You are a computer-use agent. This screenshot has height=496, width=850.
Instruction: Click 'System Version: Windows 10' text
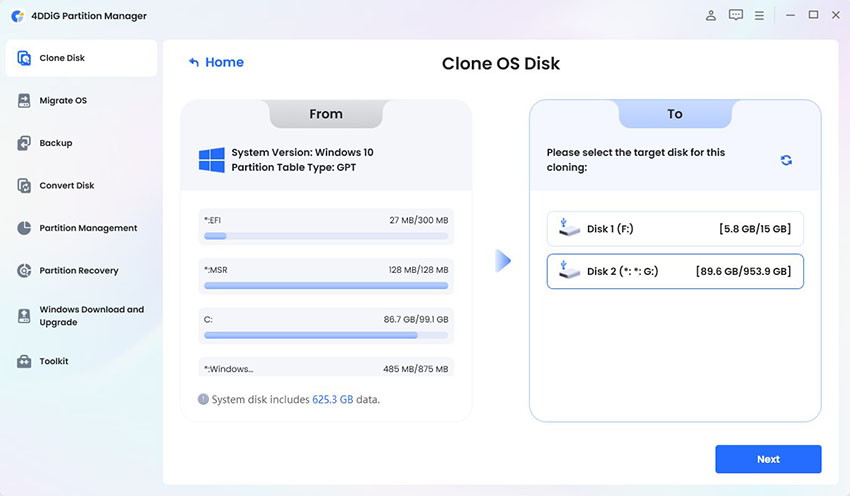[302, 152]
